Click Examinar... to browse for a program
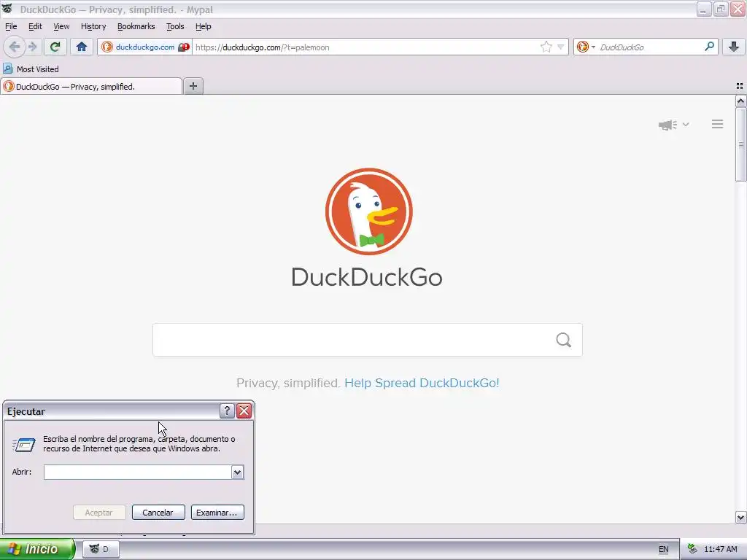 click(217, 513)
